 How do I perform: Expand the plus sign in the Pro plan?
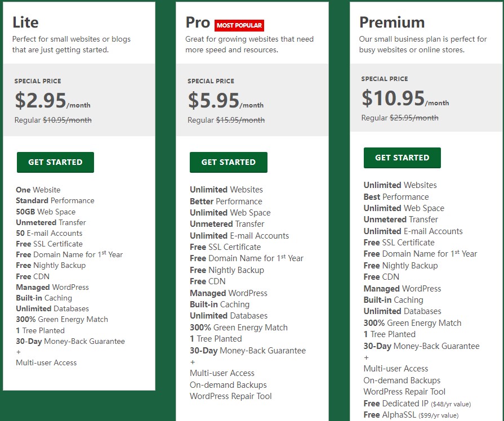(x=193, y=362)
